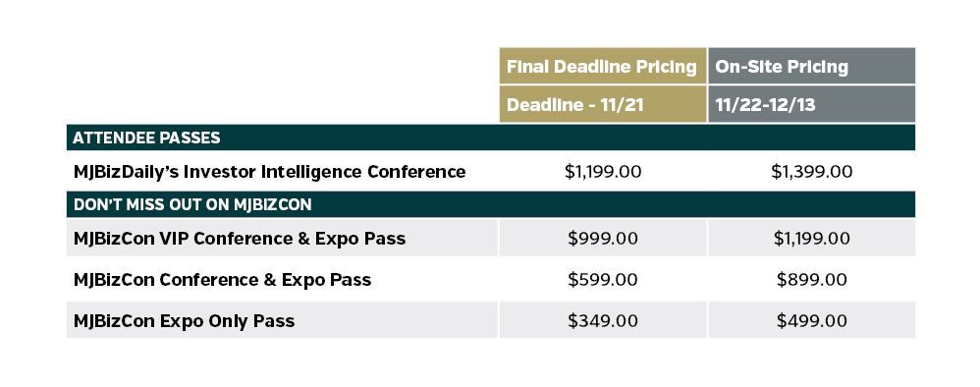
Task: Click the $899.00 on-site price
Action: point(811,280)
